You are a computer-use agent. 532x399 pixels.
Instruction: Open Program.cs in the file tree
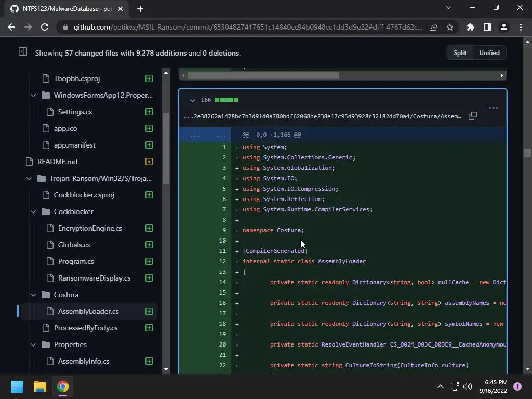click(x=76, y=261)
